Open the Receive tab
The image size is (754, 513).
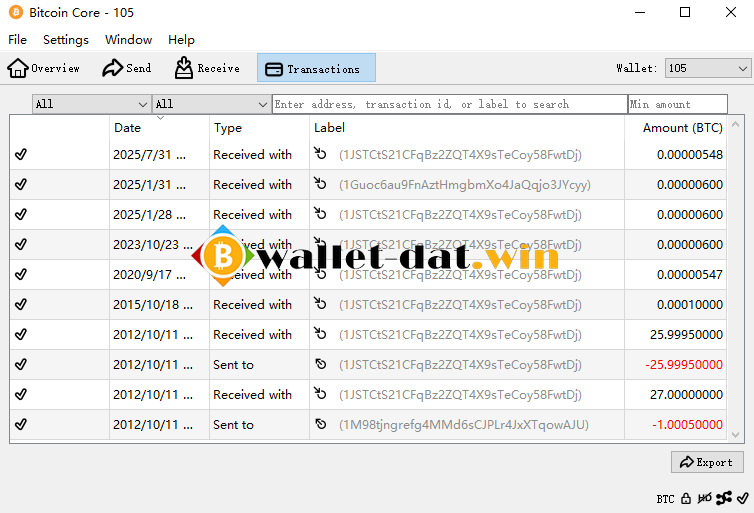pyautogui.click(x=207, y=68)
